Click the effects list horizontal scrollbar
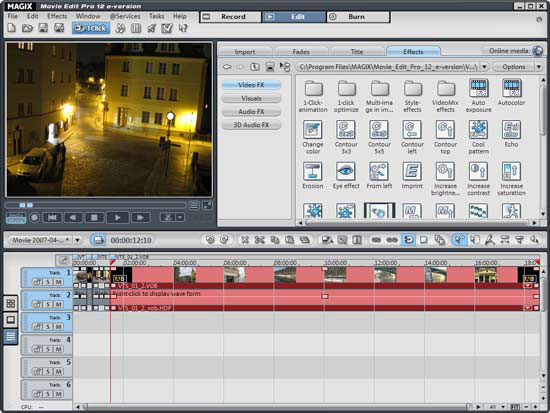This screenshot has height=413, width=550. (x=417, y=222)
